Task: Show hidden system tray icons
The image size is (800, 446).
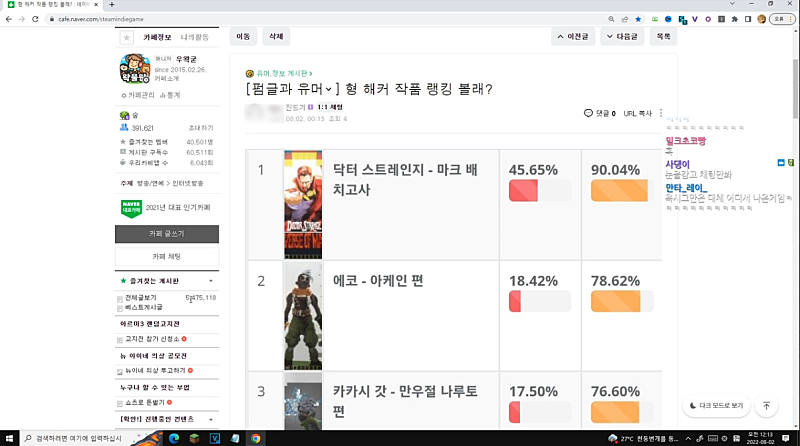Action: [x=688, y=438]
